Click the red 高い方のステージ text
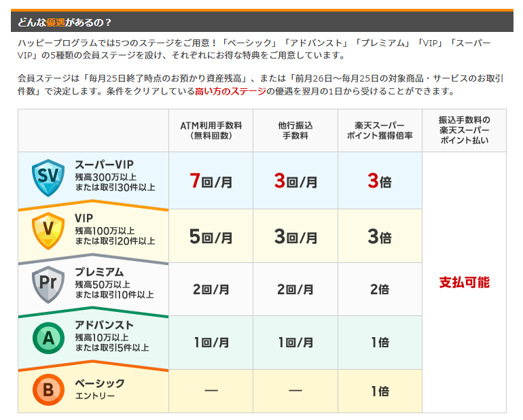Screen dimensions: 523x420 [x=230, y=92]
